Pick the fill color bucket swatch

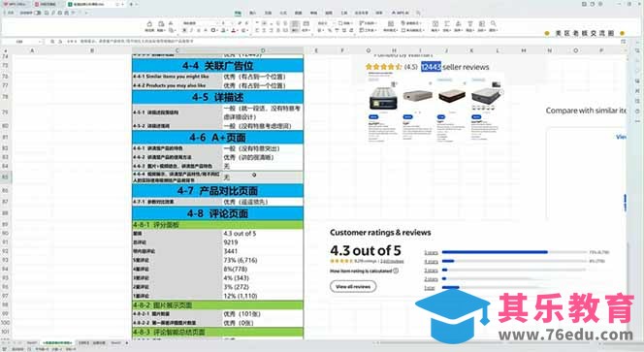223,30
